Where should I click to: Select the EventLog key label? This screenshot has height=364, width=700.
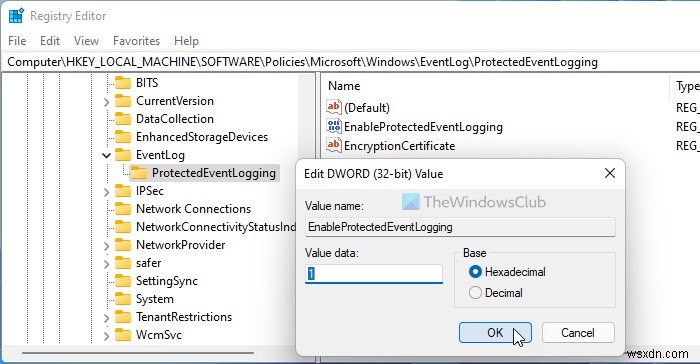(160, 155)
